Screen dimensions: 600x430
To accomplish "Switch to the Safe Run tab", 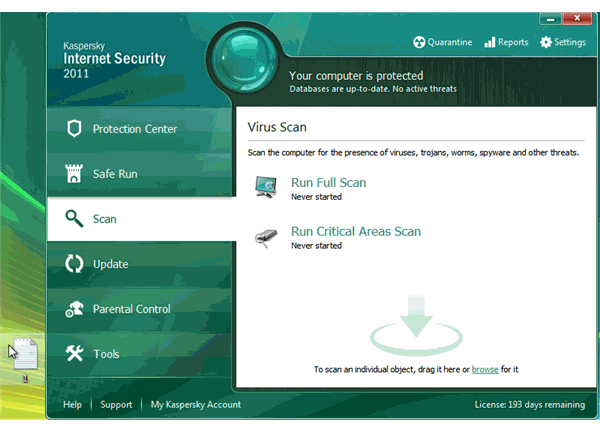I will coord(139,174).
